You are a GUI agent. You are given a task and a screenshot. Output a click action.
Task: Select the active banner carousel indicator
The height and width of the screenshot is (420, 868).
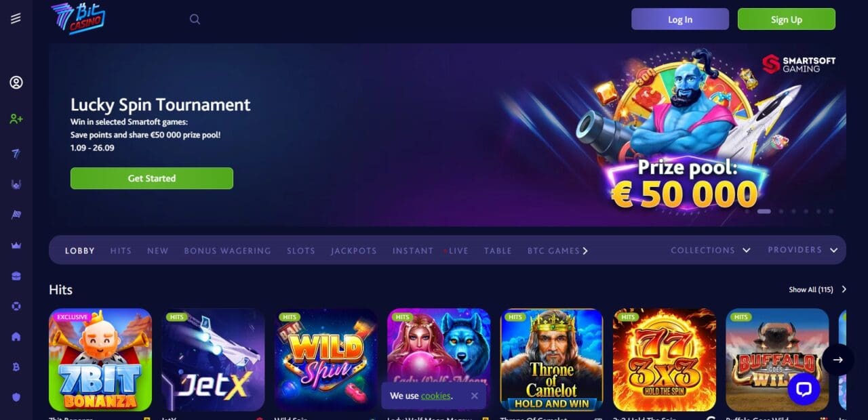click(x=764, y=211)
